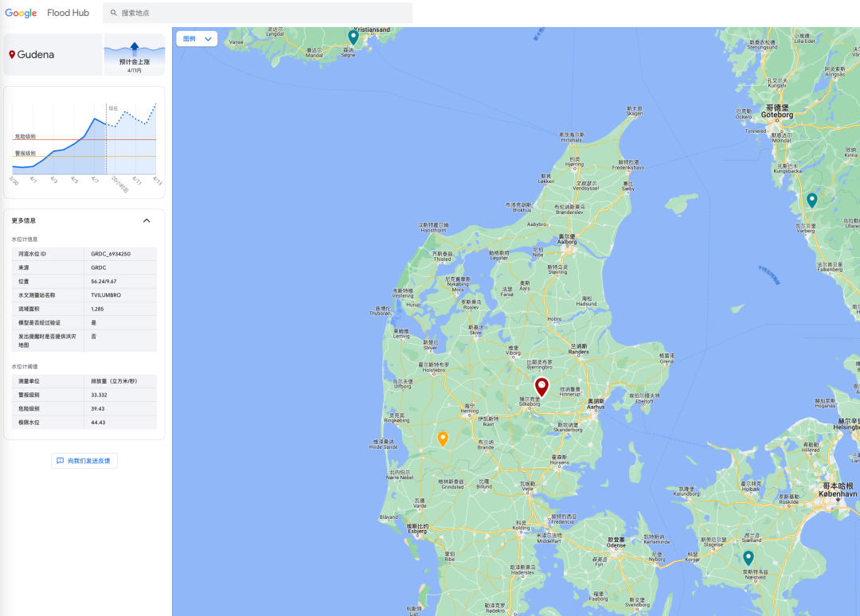The width and height of the screenshot is (860, 616).
Task: Select the teal gauge marker near Varberg
Action: (x=811, y=200)
